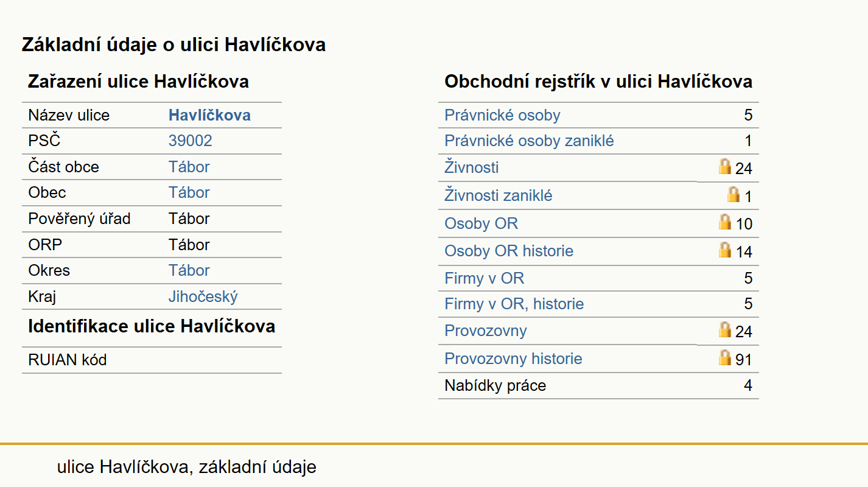Click the lock icon next to Provozovny historie
The height and width of the screenshot is (487, 868).
click(724, 357)
